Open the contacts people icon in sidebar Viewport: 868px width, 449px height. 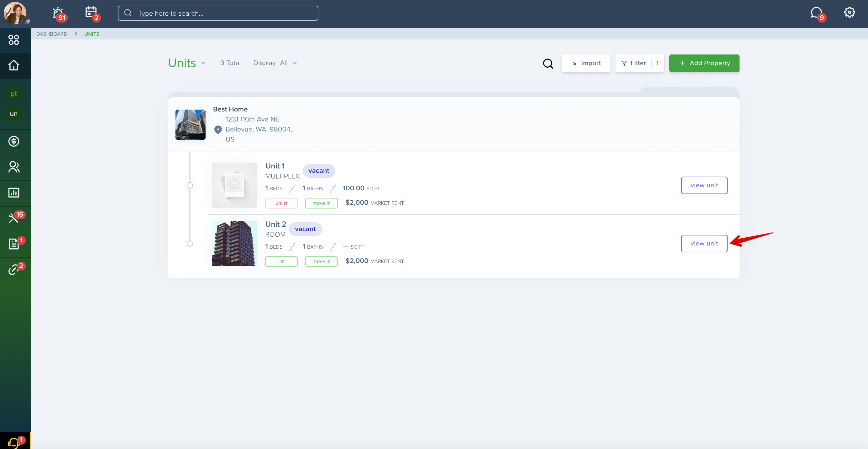pos(14,167)
